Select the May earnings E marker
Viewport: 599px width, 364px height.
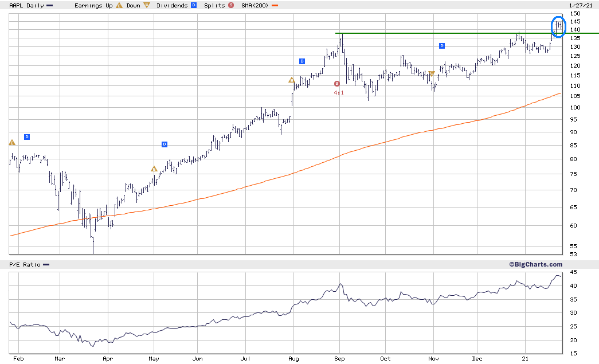click(154, 169)
